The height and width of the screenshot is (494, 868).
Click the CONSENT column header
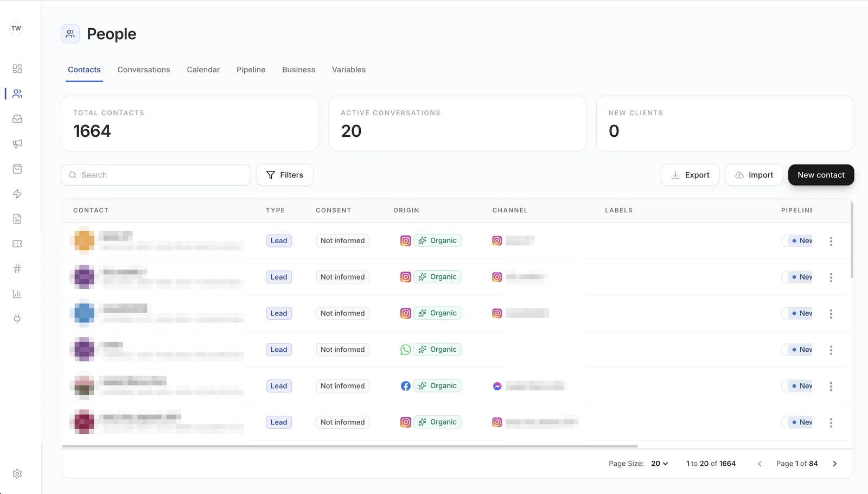334,210
